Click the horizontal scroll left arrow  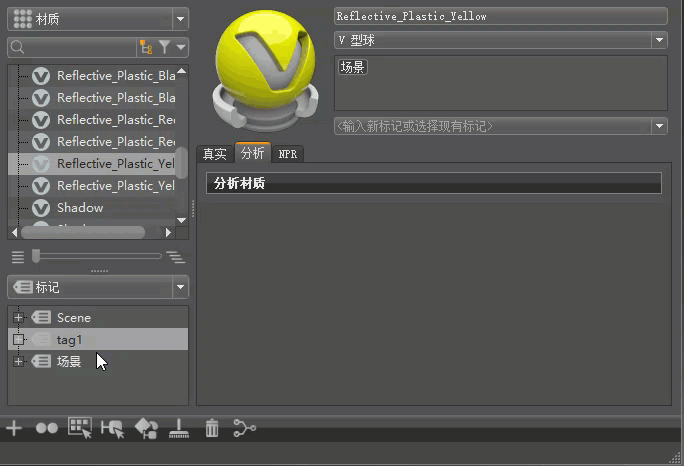coord(14,233)
